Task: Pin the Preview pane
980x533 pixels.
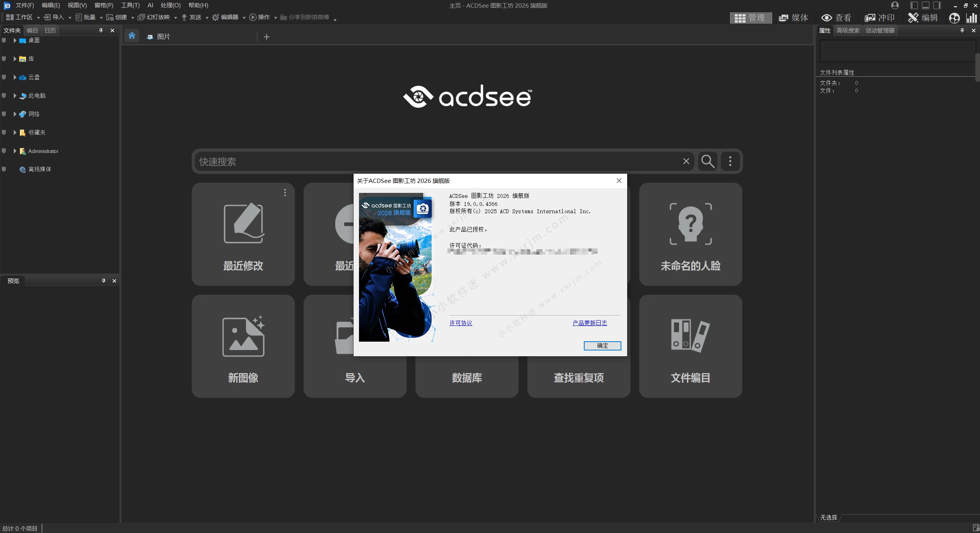Action: click(103, 281)
